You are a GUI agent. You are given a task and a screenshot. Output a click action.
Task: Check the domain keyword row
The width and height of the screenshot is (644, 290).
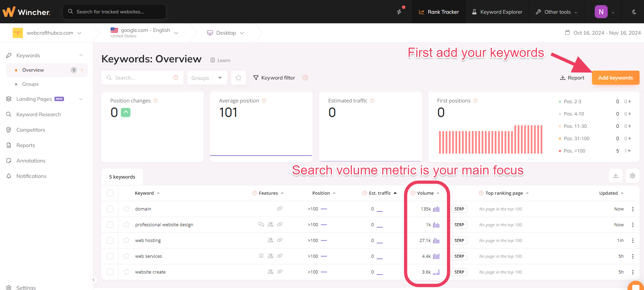pyautogui.click(x=110, y=209)
